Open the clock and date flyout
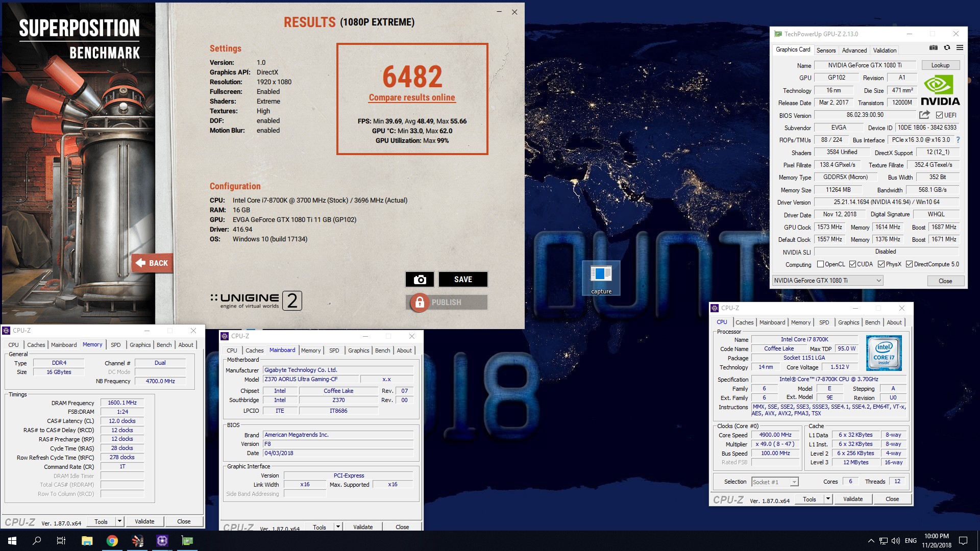The width and height of the screenshot is (980, 551). (936, 541)
